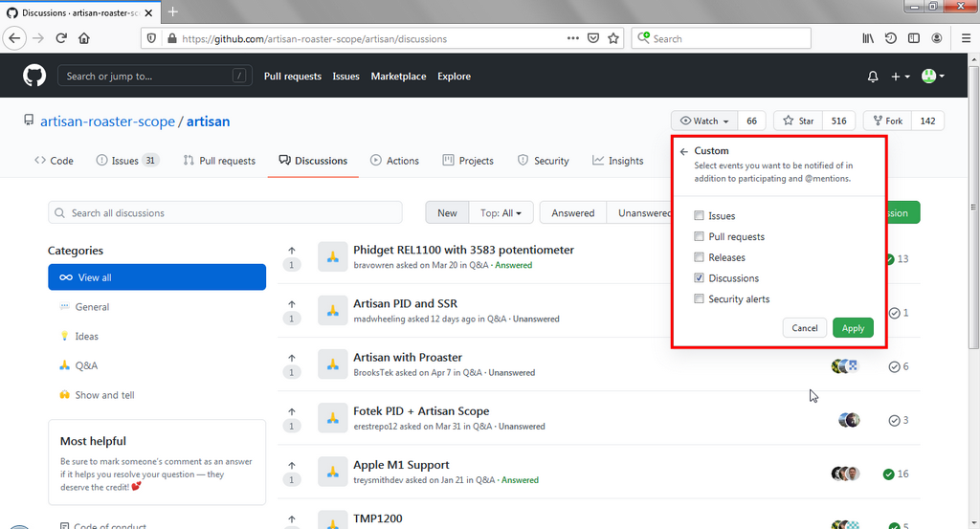980x529 pixels.
Task: Focus the Search all discussions field
Action: [225, 213]
